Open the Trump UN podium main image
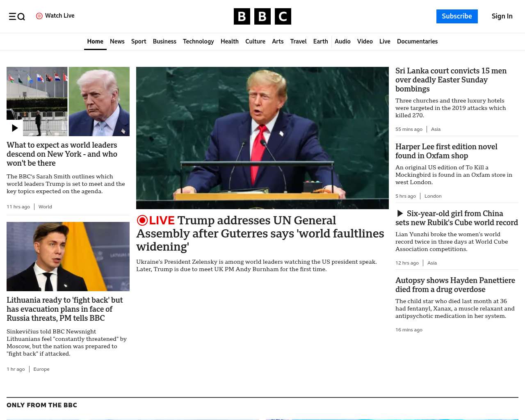Image resolution: width=525 pixels, height=420 pixels. click(262, 138)
